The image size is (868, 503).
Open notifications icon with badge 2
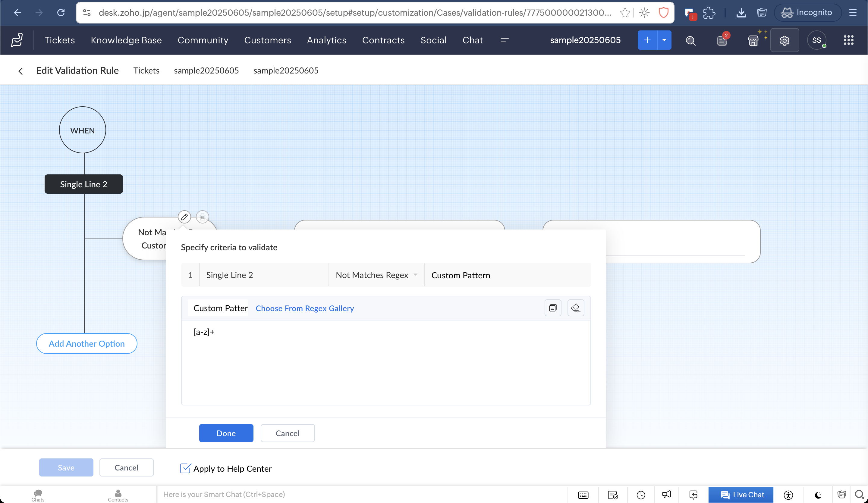pyautogui.click(x=722, y=41)
